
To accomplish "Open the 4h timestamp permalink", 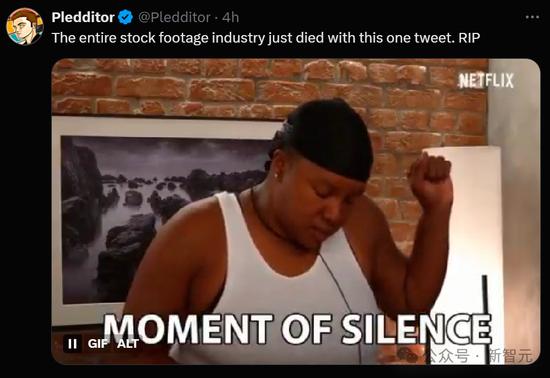I will pos(230,17).
